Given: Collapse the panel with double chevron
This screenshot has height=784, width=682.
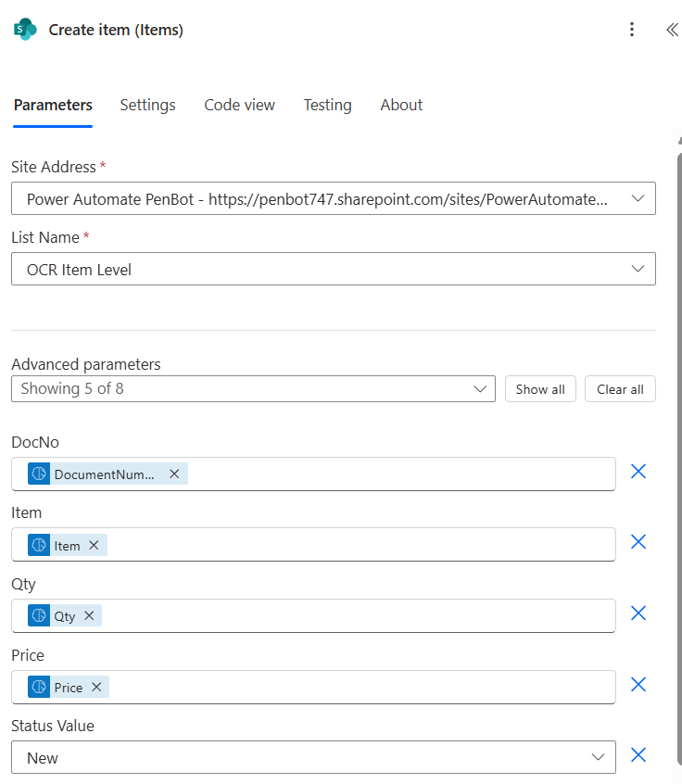Looking at the screenshot, I should pos(672,30).
